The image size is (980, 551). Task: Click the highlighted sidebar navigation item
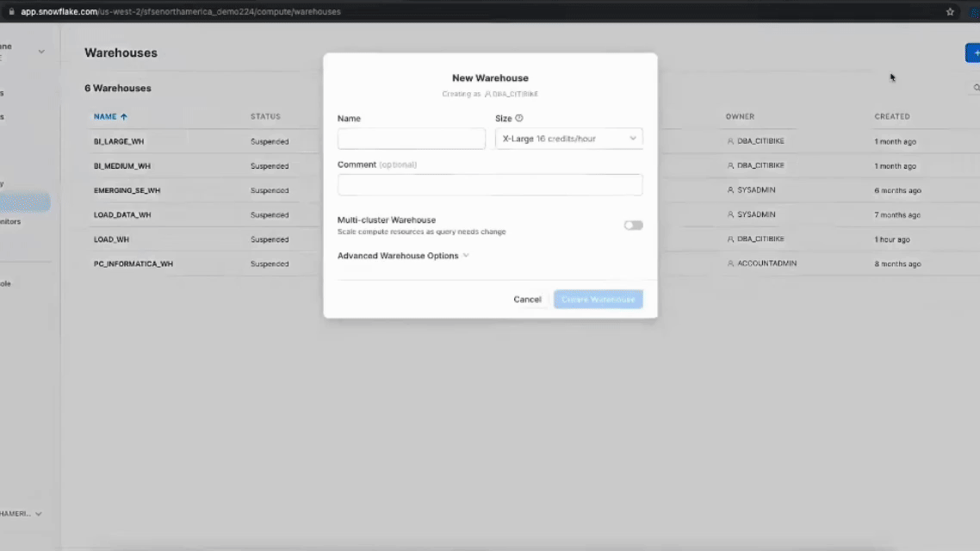tap(25, 201)
